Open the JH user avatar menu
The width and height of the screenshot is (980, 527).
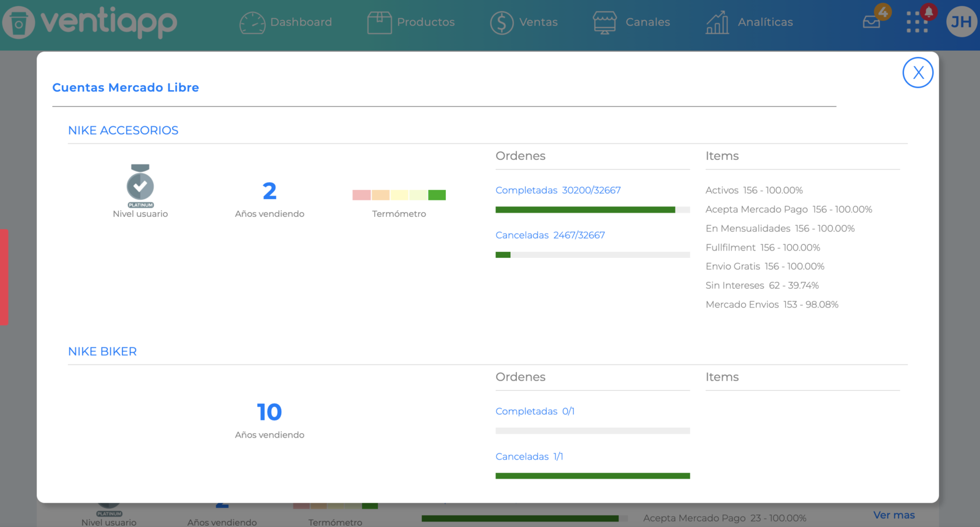point(961,21)
